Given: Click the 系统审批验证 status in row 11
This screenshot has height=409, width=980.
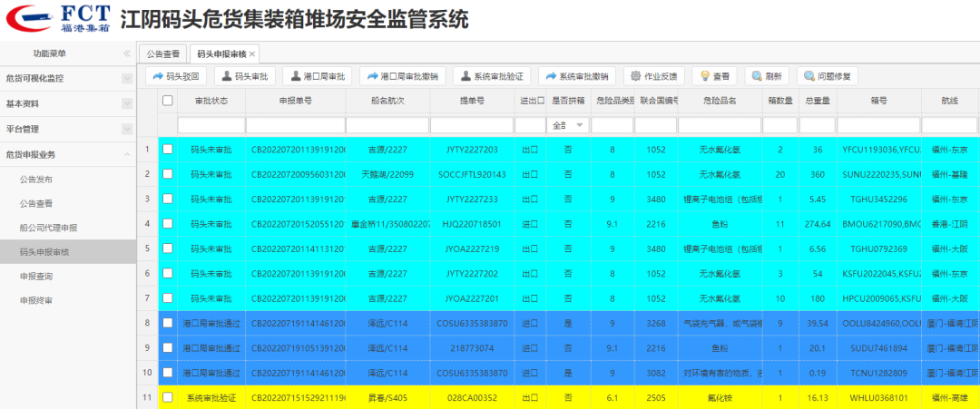Looking at the screenshot, I should click(x=211, y=397).
